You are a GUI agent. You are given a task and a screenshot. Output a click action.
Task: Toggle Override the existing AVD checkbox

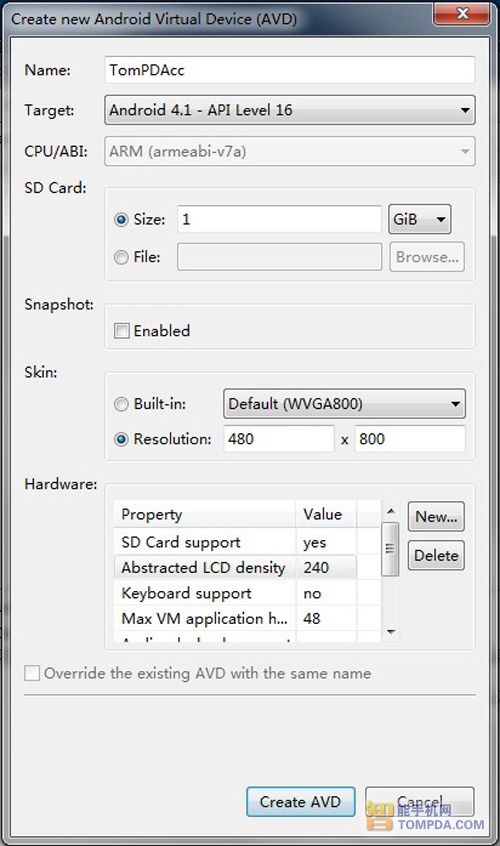(32, 673)
